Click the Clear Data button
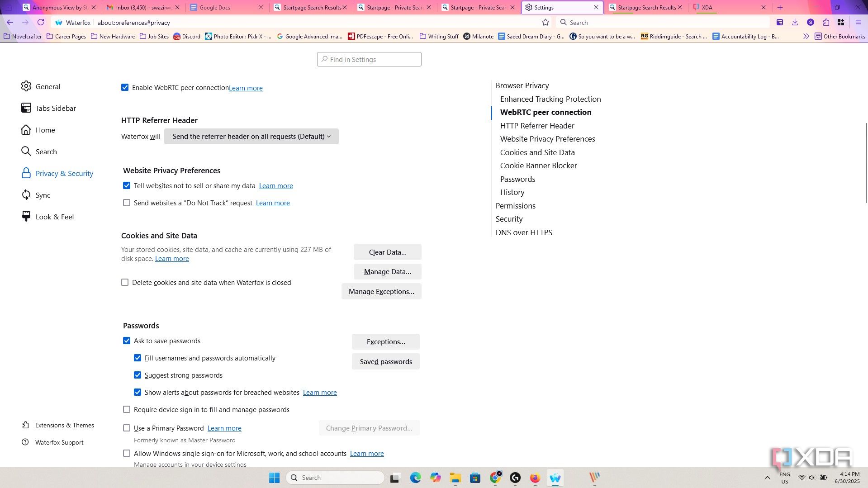This screenshot has height=488, width=868. pyautogui.click(x=387, y=252)
